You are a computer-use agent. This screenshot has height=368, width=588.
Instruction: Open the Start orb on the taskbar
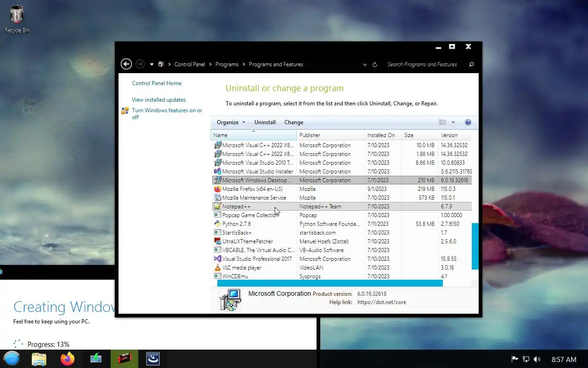coord(11,359)
